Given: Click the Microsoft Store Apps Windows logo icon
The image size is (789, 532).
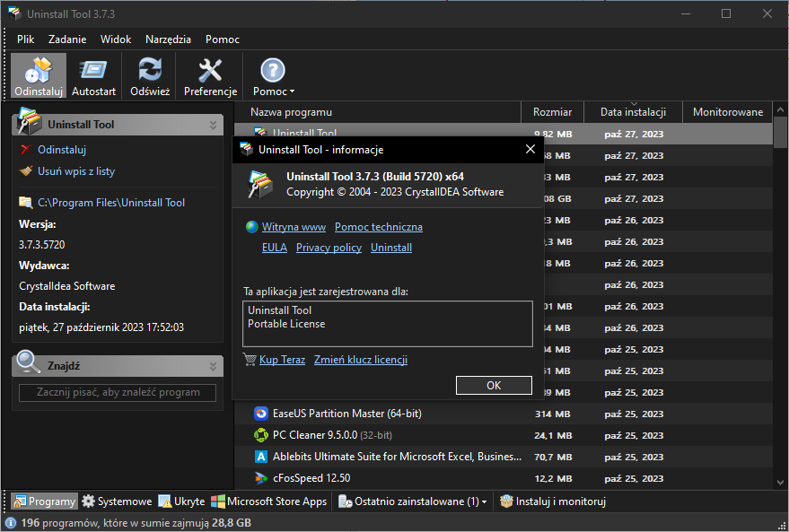Looking at the screenshot, I should tap(218, 501).
